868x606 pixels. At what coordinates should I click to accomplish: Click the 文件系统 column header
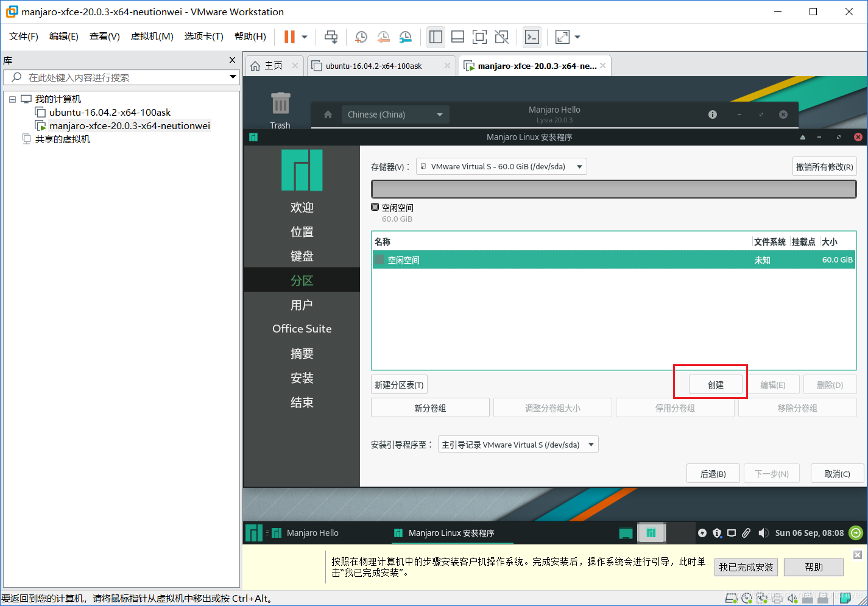coord(770,242)
